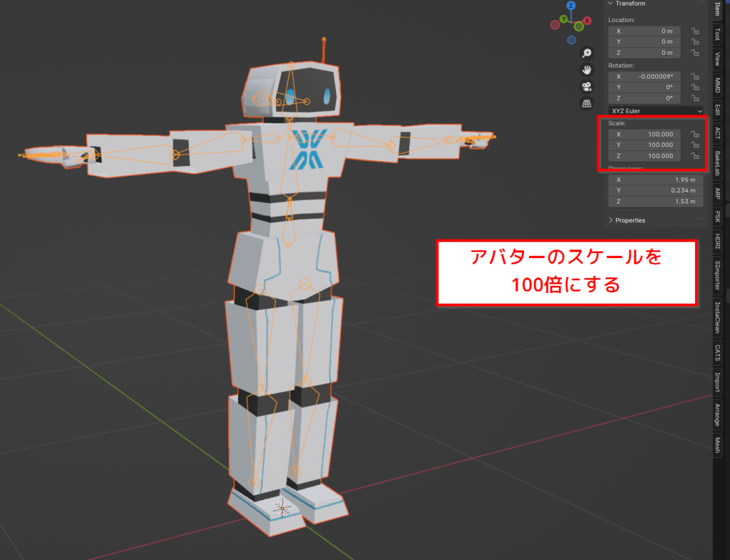Open the XYZ Euler rotation mode dropdown

656,111
